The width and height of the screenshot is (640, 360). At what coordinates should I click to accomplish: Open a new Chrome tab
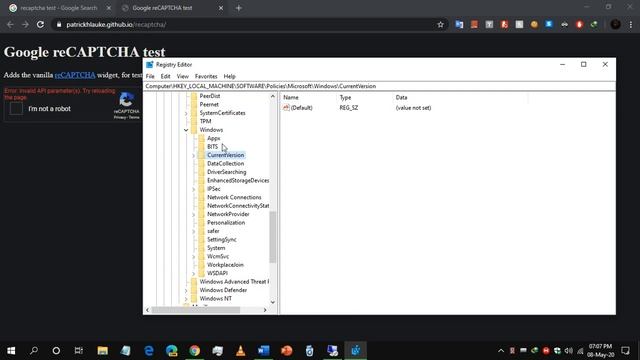(x=239, y=8)
